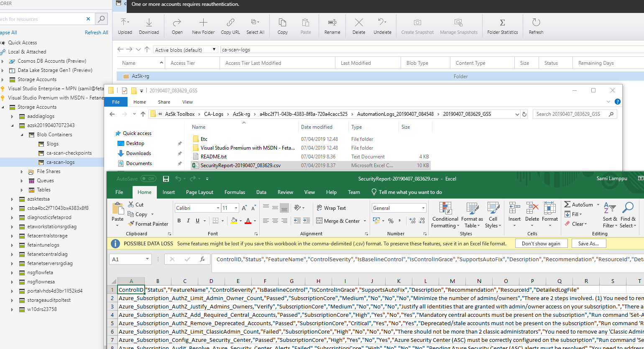644x349 pixels.
Task: Click the Refresh All link
Action: click(96, 33)
